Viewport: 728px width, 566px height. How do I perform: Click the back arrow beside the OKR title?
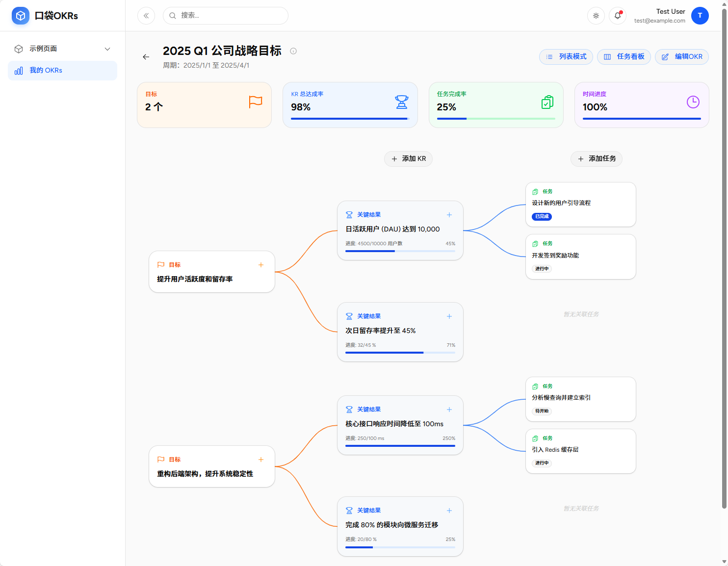tap(146, 57)
